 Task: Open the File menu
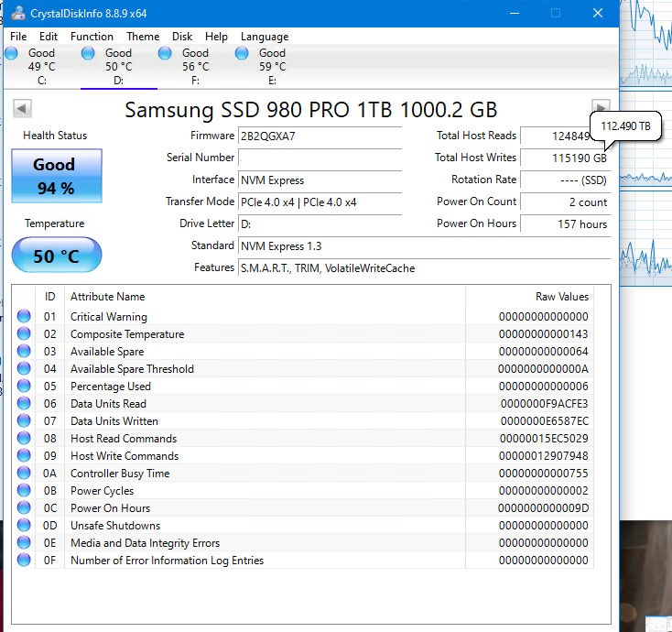[x=18, y=37]
